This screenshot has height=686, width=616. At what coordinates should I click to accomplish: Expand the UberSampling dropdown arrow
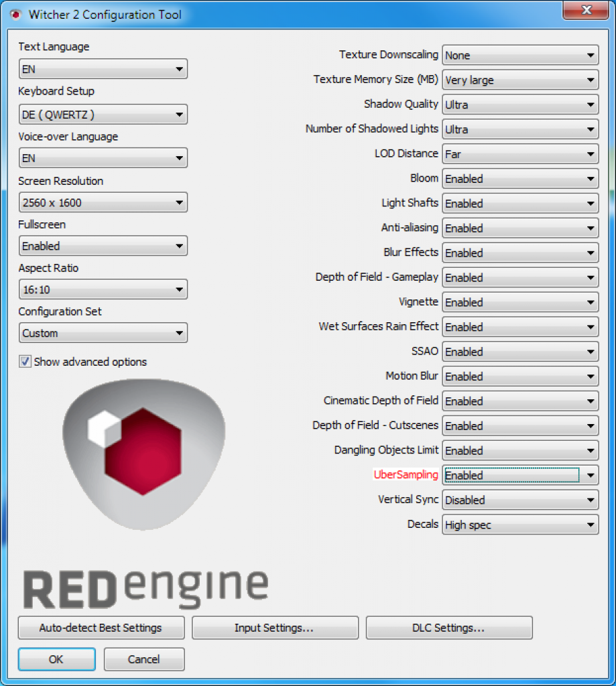[x=590, y=475]
